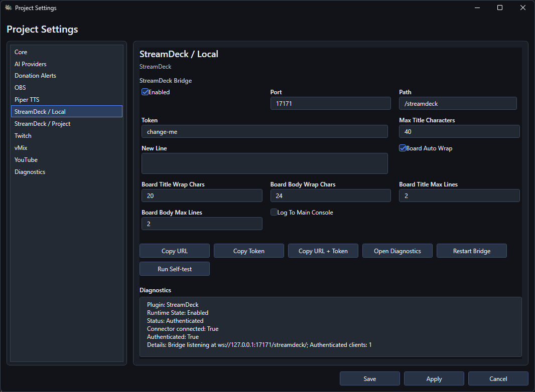The height and width of the screenshot is (392, 535).
Task: Click the Copy URL button
Action: (x=174, y=251)
